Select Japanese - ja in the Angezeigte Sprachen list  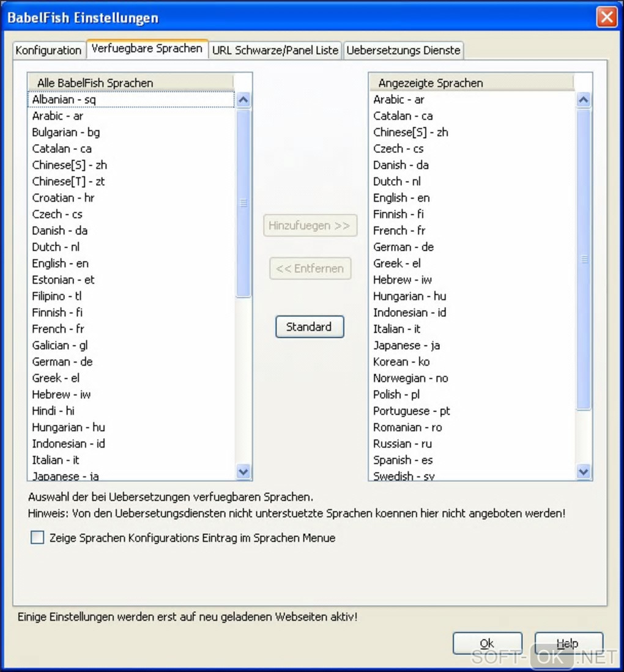point(472,345)
